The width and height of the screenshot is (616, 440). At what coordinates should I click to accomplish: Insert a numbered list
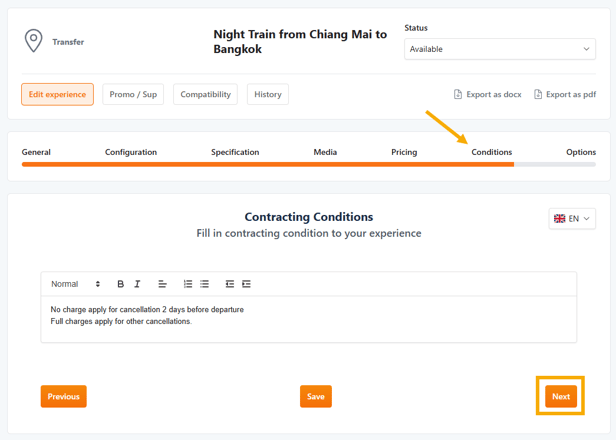click(x=188, y=284)
